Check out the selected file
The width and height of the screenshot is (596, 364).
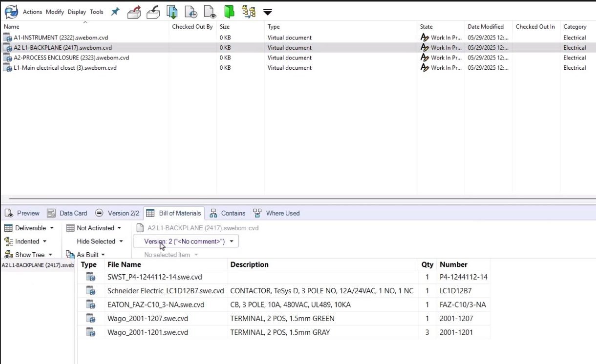(134, 12)
